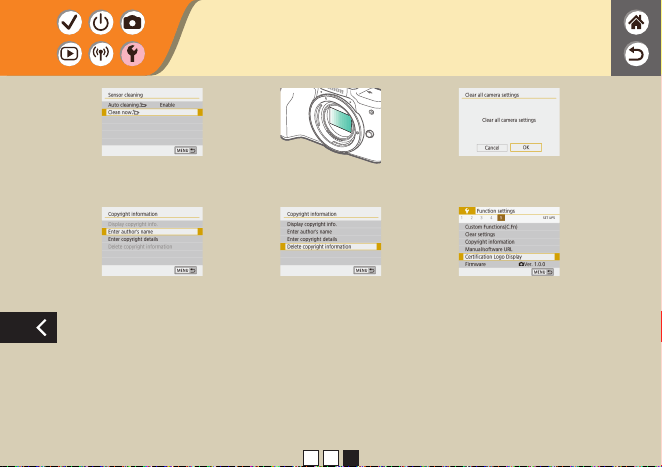Click MENU return button in Function settings screen
The image size is (662, 467).
pyautogui.click(x=543, y=272)
